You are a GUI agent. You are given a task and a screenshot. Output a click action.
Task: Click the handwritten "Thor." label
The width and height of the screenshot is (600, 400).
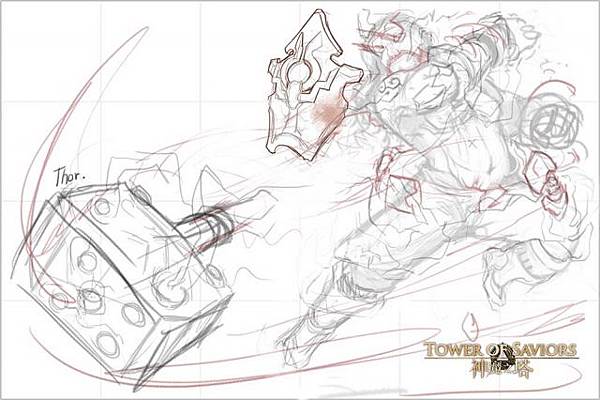70,176
